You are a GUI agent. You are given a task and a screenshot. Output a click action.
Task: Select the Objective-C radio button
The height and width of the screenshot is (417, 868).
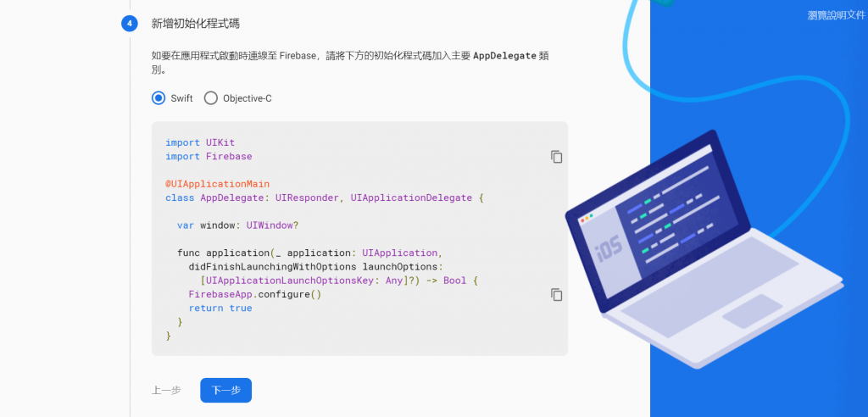click(x=211, y=98)
